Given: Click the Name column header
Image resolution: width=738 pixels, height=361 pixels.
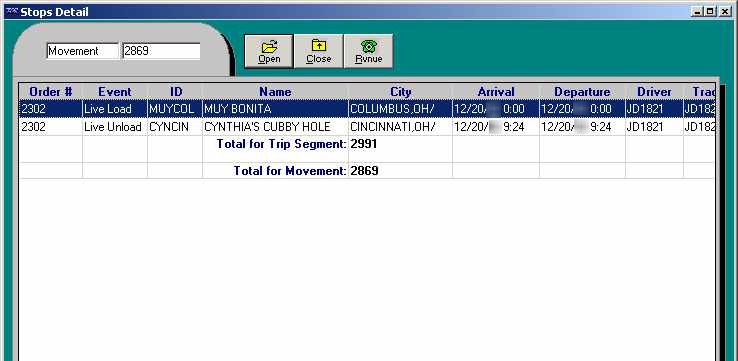Looking at the screenshot, I should pos(275,91).
